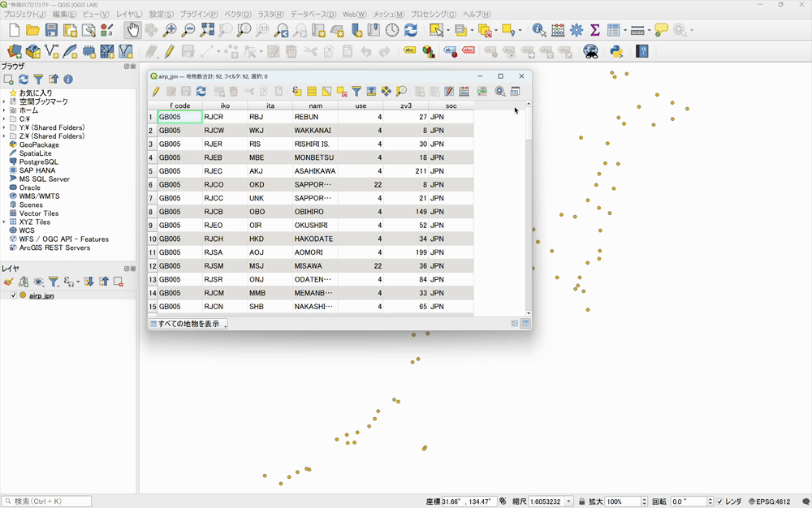Open the measure tool dropdown arrow
812x508 pixels.
click(649, 30)
